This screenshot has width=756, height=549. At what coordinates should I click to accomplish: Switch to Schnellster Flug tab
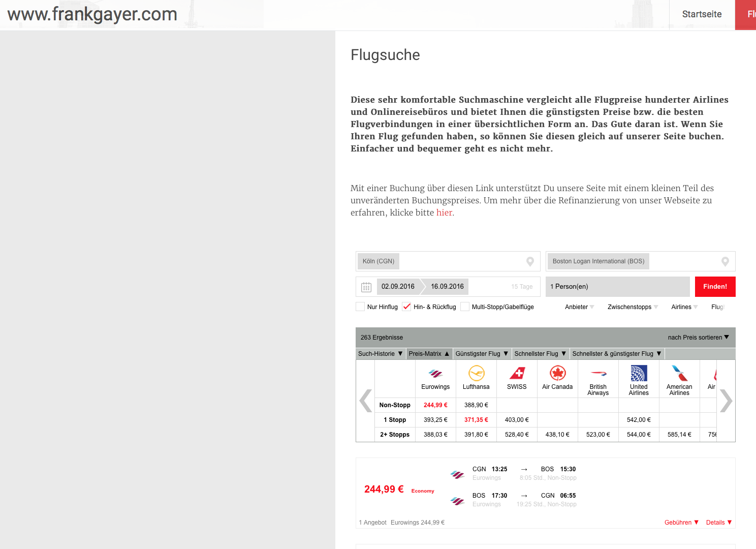click(x=541, y=354)
